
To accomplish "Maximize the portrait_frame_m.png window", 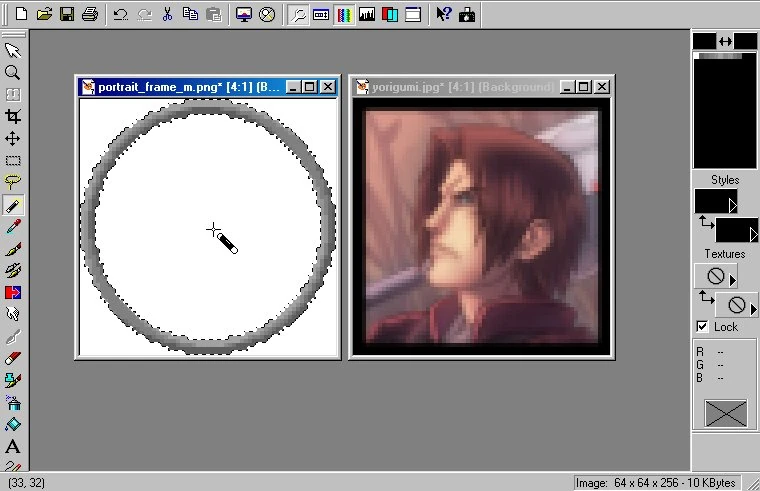I will [x=310, y=87].
